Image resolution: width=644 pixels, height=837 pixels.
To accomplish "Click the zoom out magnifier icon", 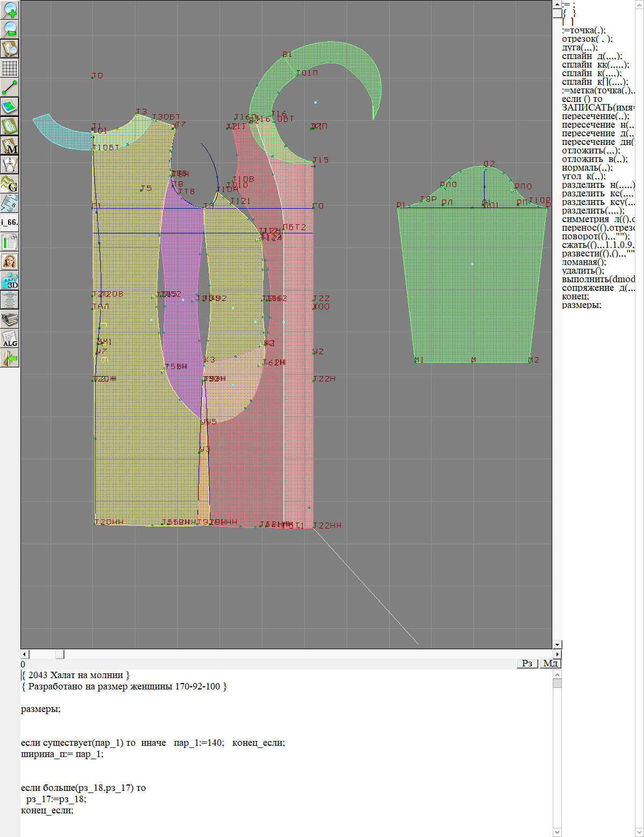I will (10, 29).
